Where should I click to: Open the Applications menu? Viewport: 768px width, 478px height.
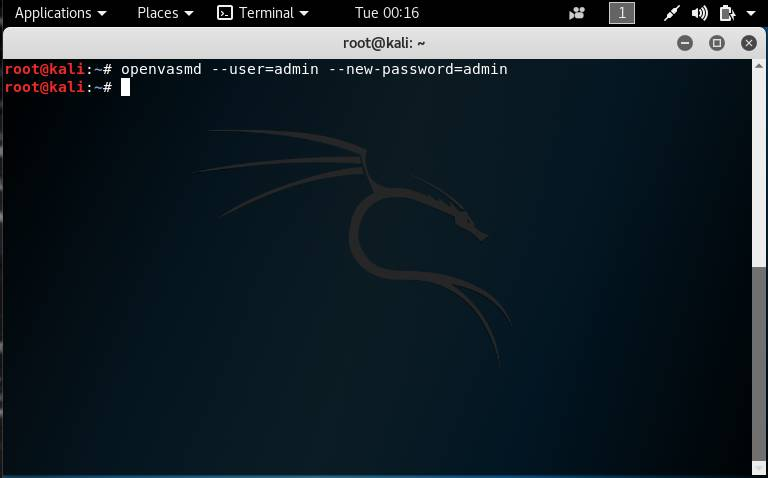tap(60, 13)
